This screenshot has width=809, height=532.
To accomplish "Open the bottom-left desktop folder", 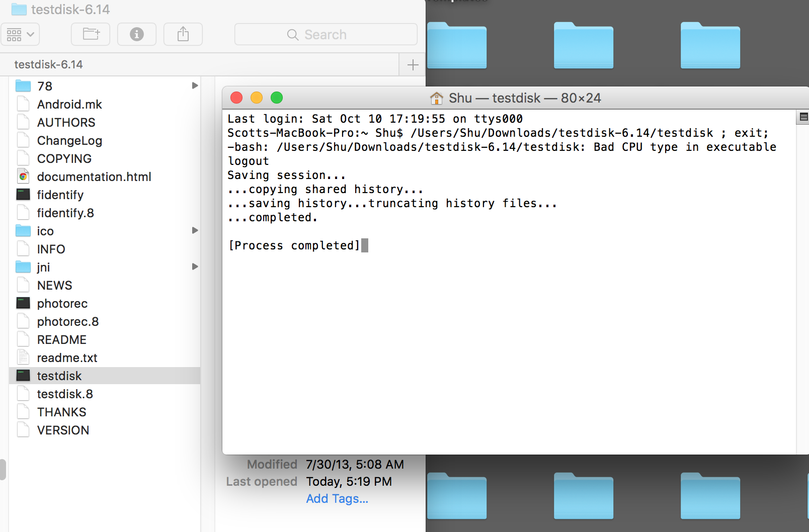I will pos(457,496).
